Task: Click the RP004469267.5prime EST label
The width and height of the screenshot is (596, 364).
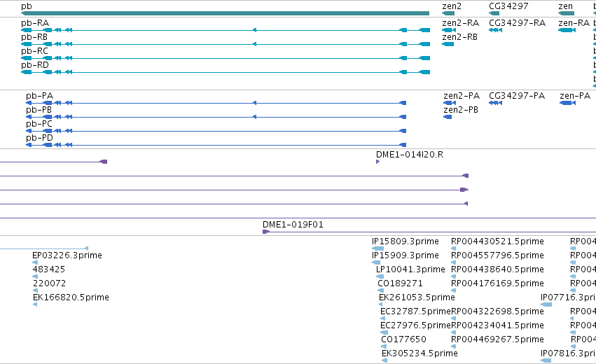Action: [x=497, y=339]
